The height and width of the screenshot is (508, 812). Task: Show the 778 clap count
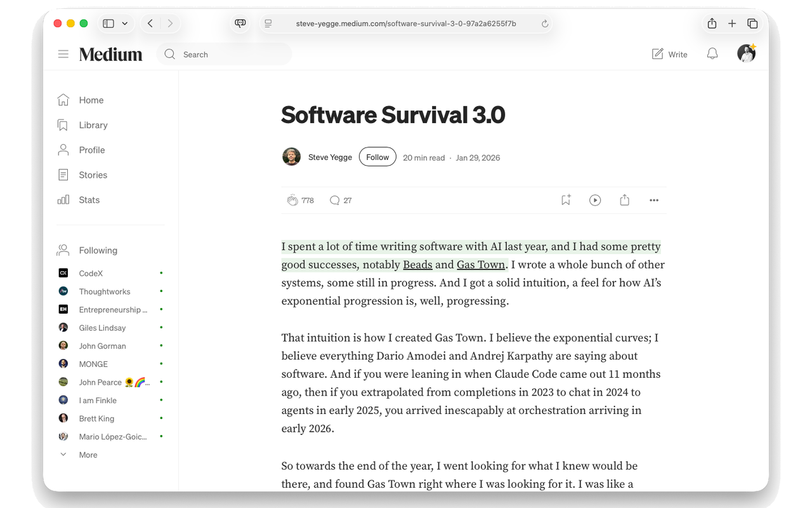tap(308, 201)
